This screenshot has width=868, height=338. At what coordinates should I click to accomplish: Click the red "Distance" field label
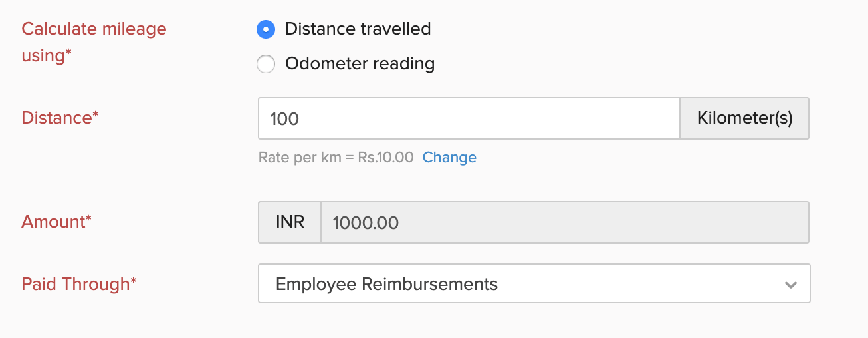[x=56, y=118]
